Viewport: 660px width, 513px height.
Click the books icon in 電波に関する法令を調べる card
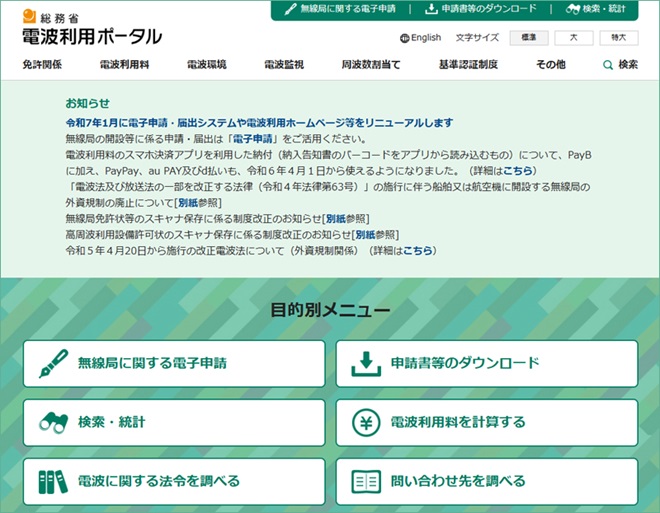(53, 482)
